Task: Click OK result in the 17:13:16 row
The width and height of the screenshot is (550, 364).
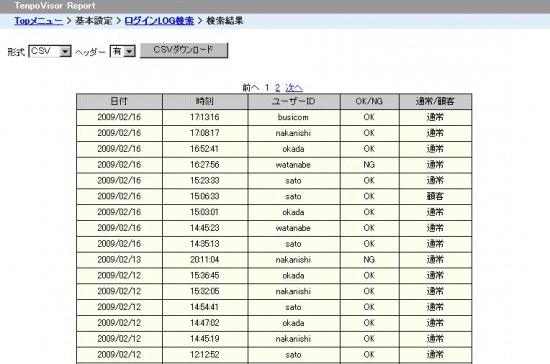Action: coord(369,117)
